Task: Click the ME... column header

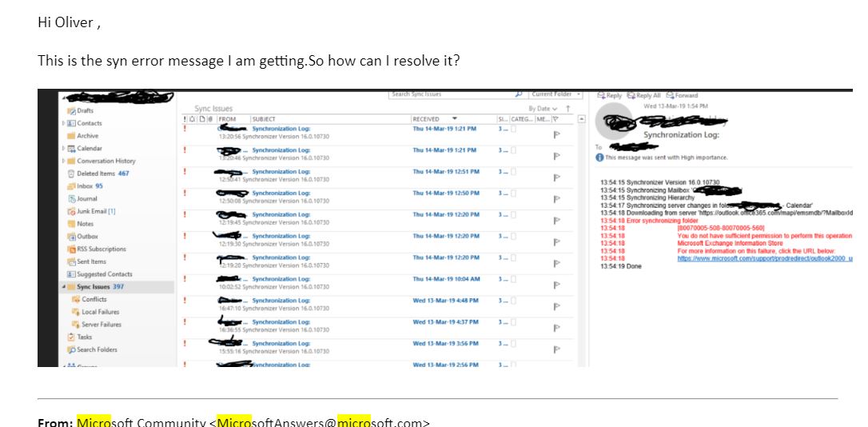Action: pos(543,119)
